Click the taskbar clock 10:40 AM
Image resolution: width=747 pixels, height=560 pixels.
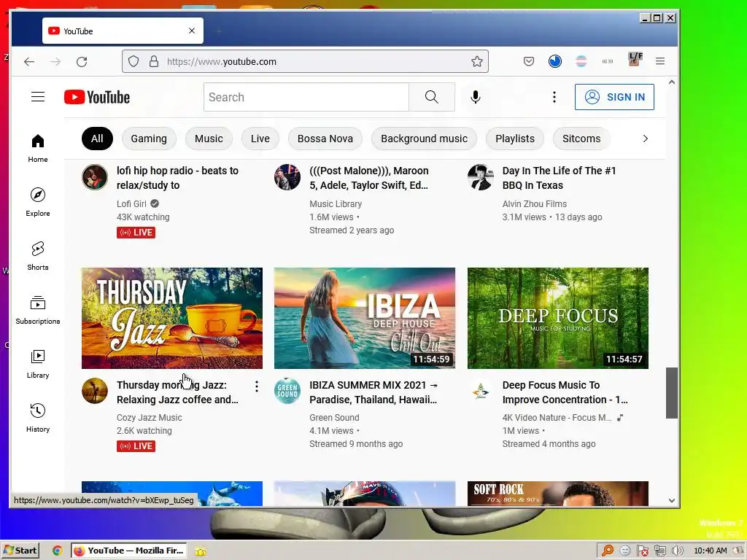click(x=711, y=551)
